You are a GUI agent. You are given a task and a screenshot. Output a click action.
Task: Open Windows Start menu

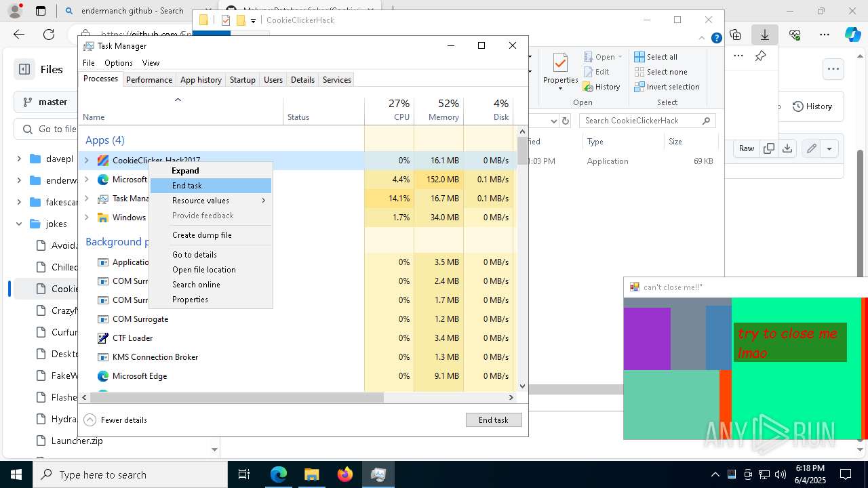[x=16, y=474]
